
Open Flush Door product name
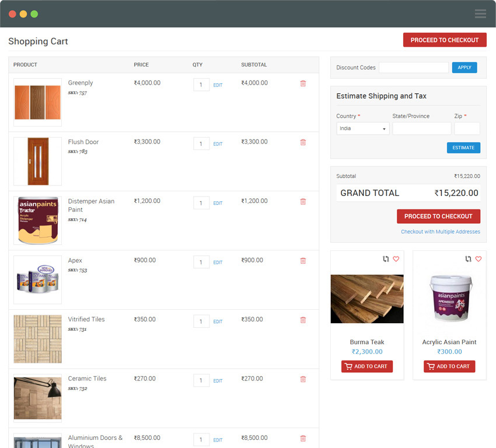[x=83, y=142]
